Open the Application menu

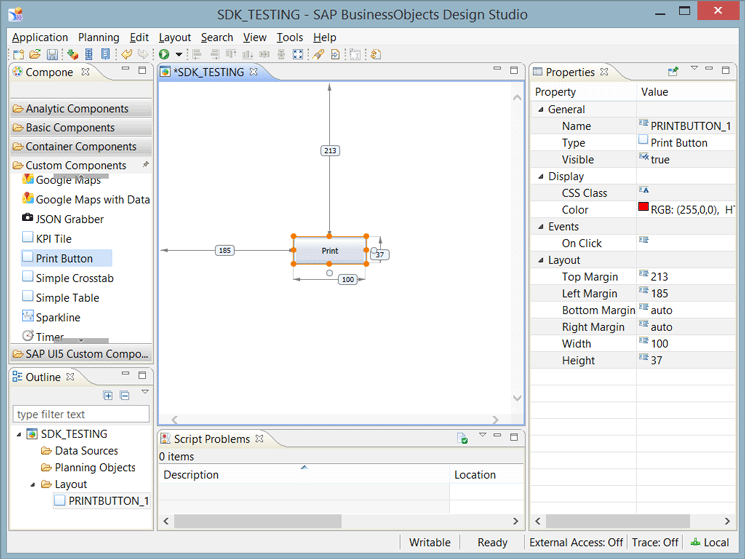pos(40,38)
